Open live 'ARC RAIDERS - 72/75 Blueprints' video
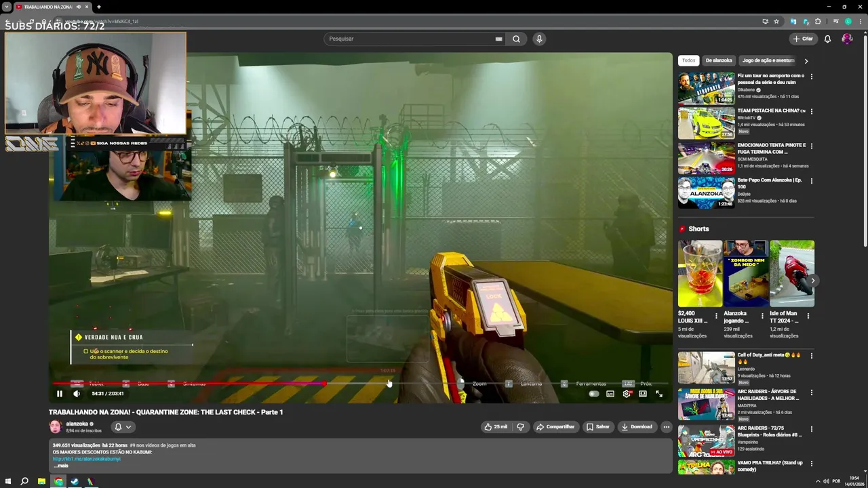This screenshot has width=868, height=488. pos(706,441)
